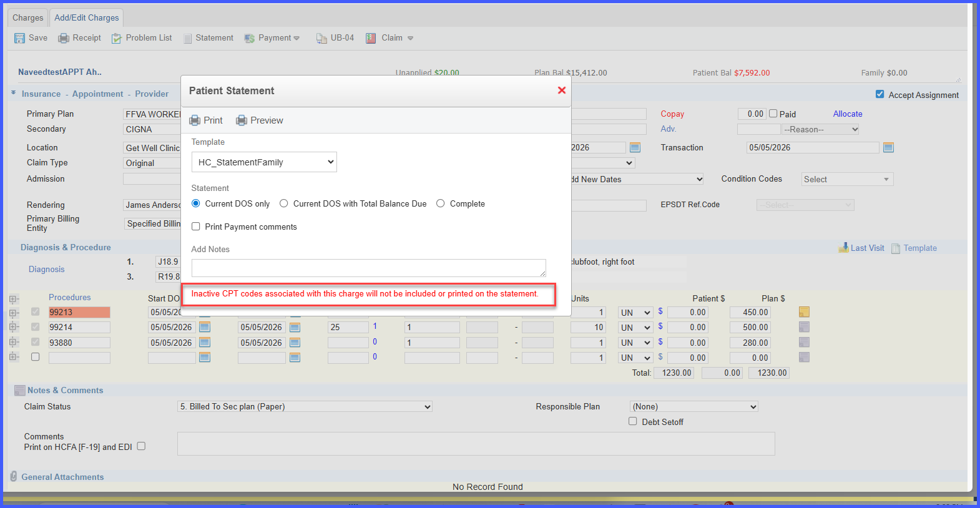Screen dimensions: 980x508
Task: Click the Save toolbar icon
Action: pyautogui.click(x=20, y=38)
